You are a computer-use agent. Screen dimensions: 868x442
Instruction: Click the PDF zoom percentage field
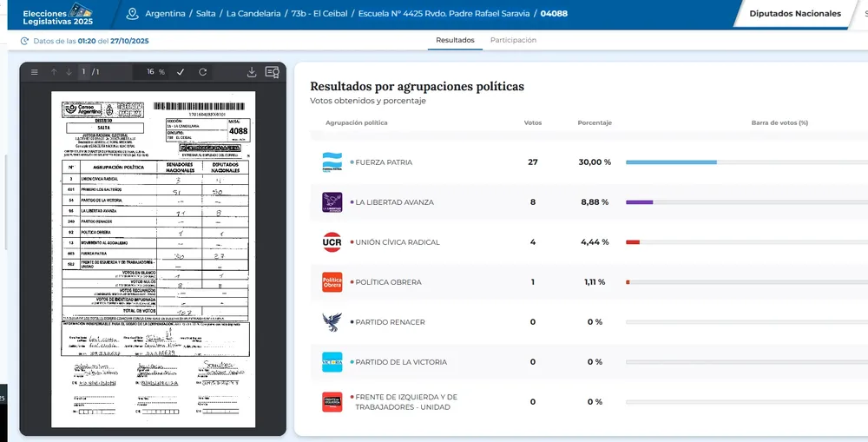point(152,72)
